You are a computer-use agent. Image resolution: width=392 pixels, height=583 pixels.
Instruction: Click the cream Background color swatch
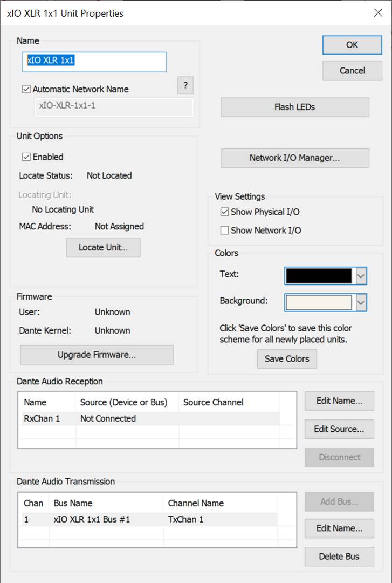(319, 303)
